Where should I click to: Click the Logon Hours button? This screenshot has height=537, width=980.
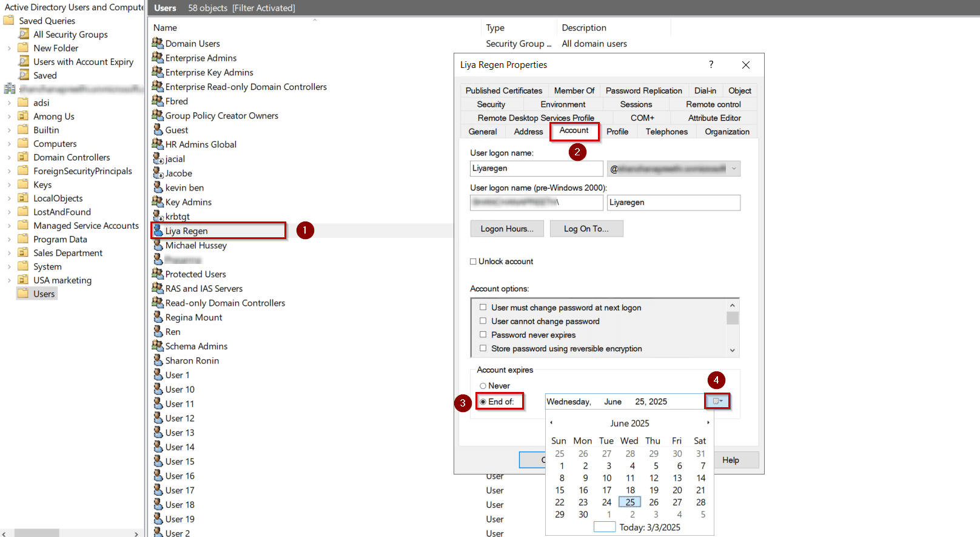507,229
